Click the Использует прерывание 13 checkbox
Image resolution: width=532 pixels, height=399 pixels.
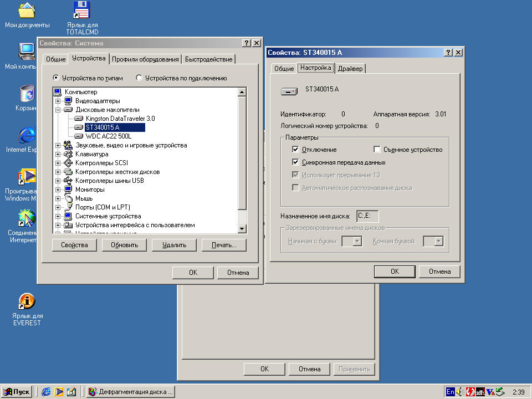coord(295,175)
